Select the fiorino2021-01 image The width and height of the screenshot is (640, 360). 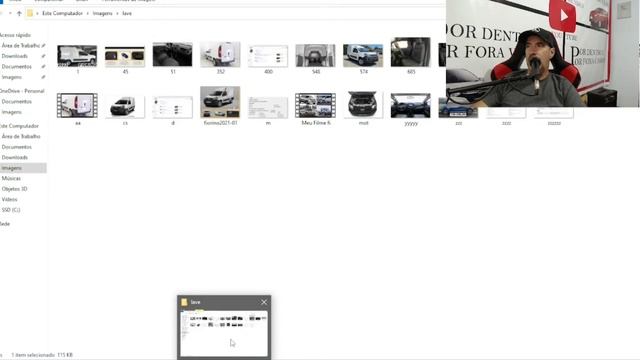(220, 102)
